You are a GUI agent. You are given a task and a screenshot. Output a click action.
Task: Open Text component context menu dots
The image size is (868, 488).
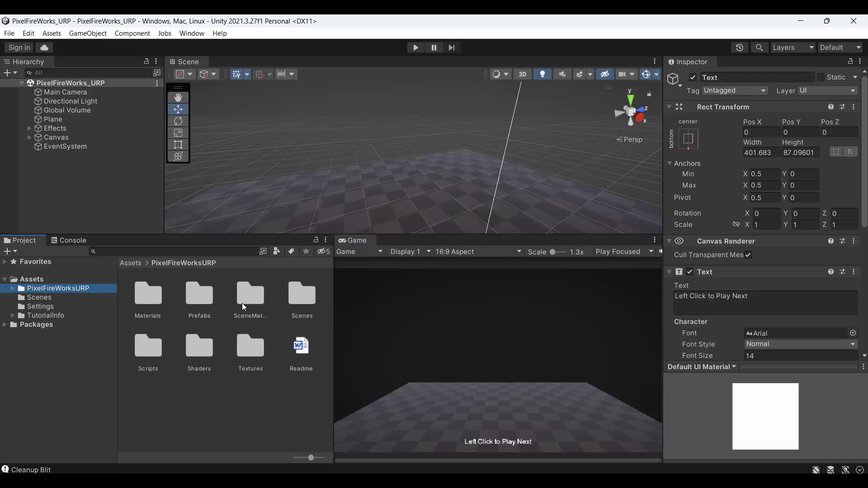[854, 272]
